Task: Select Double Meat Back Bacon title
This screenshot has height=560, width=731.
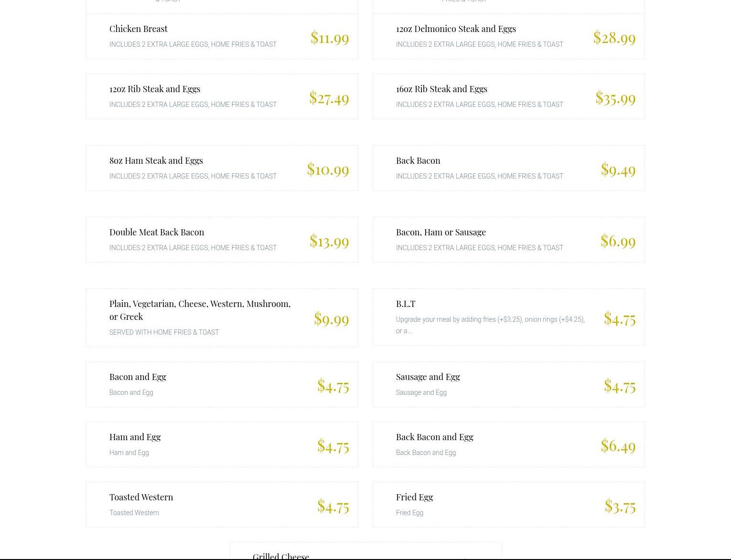Action: pos(157,232)
